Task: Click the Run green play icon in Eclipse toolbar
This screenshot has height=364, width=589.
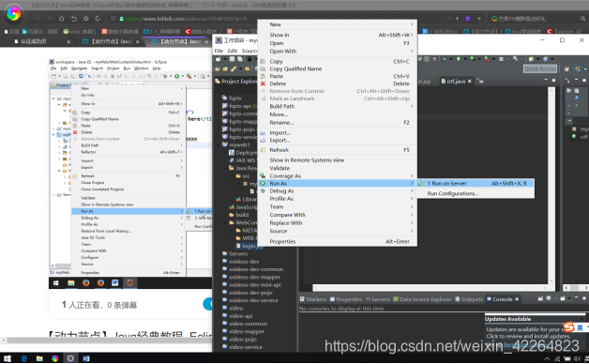Action: [x=459, y=59]
